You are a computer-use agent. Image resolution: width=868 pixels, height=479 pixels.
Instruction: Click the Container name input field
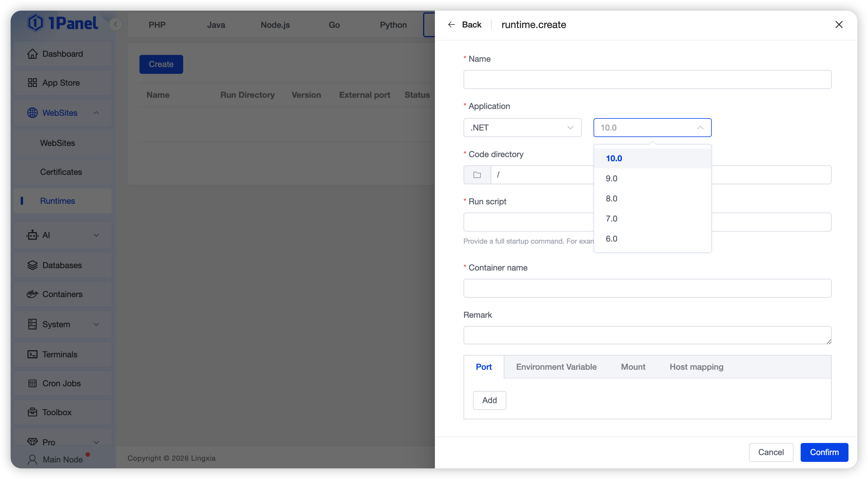tap(647, 288)
